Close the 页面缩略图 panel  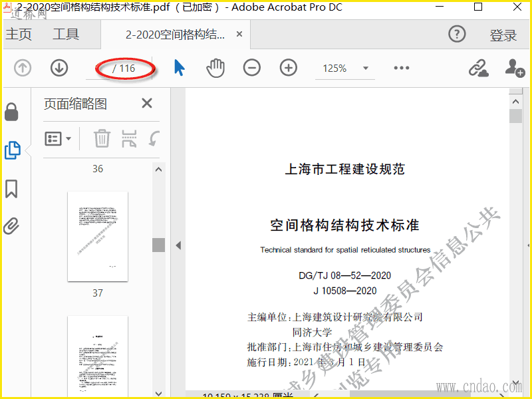[147, 103]
